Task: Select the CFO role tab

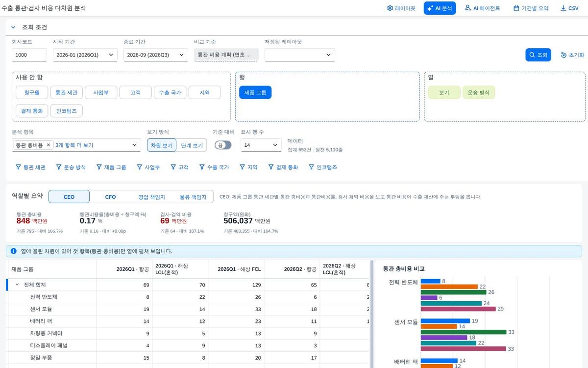Action: coord(111,197)
